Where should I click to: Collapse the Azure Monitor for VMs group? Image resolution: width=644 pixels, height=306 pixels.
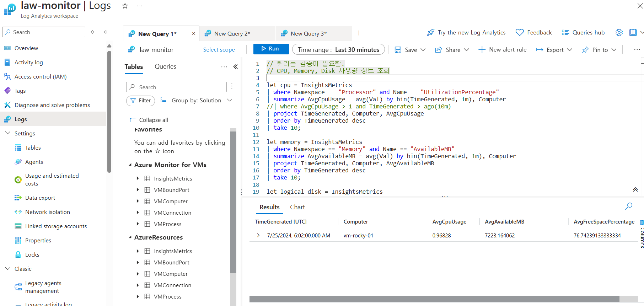point(130,165)
